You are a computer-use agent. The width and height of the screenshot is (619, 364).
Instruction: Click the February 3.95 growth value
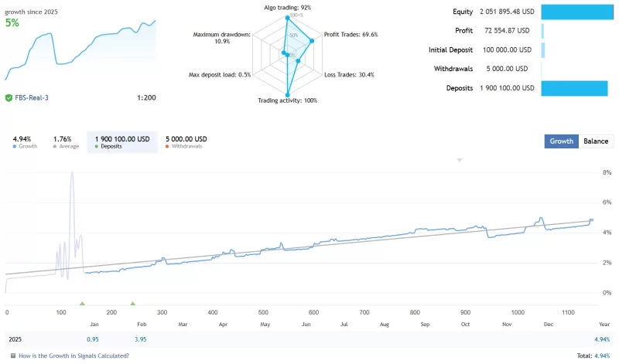pyautogui.click(x=141, y=339)
